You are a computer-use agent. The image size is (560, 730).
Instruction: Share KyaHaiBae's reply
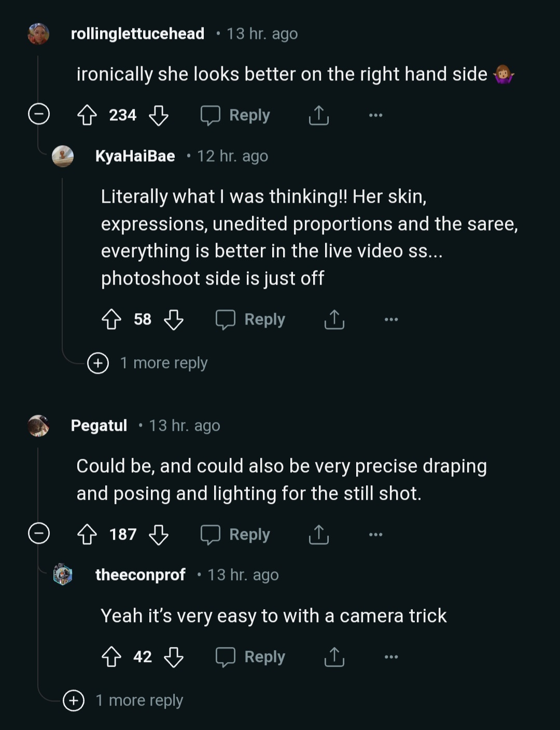pyautogui.click(x=334, y=319)
